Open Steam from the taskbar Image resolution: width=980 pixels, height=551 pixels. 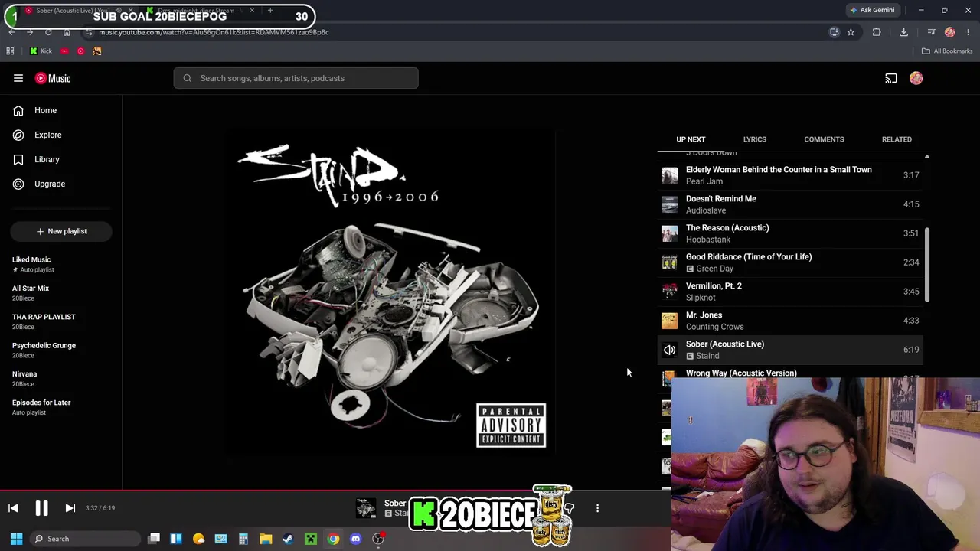tap(288, 539)
